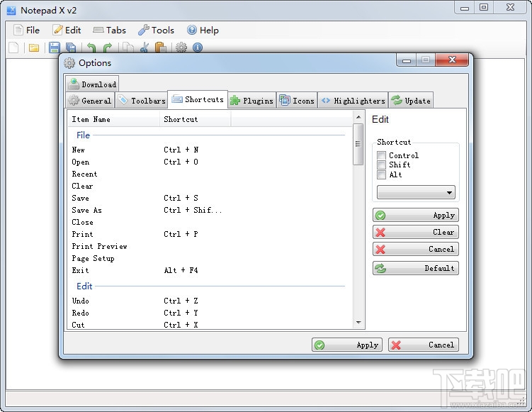Switch to the Download tab
The width and height of the screenshot is (532, 412).
(x=92, y=84)
